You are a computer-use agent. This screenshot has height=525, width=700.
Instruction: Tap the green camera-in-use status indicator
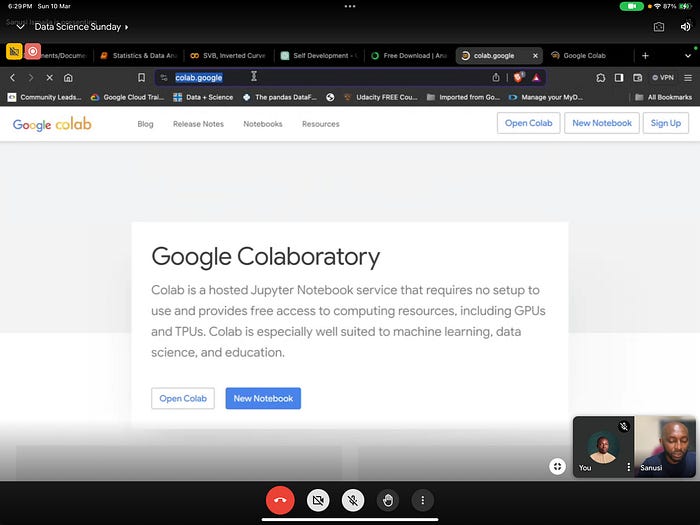[x=631, y=6]
